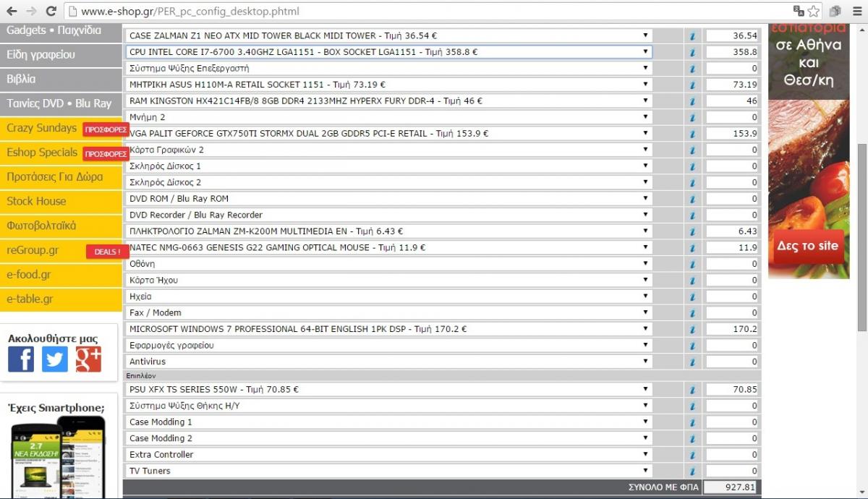
Task: Click info icon for NATEC GENESIS G22 mouse row
Action: coord(693,247)
